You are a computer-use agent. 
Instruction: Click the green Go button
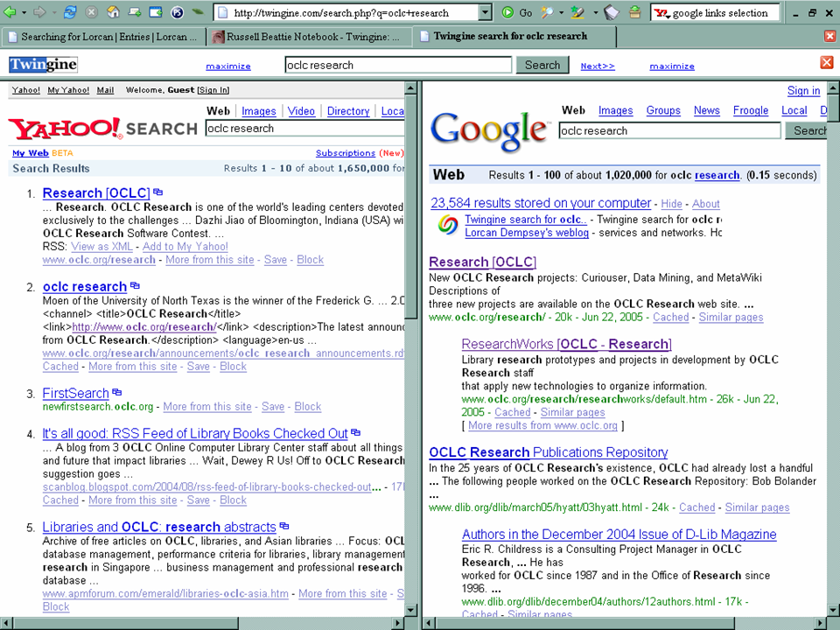pos(517,12)
